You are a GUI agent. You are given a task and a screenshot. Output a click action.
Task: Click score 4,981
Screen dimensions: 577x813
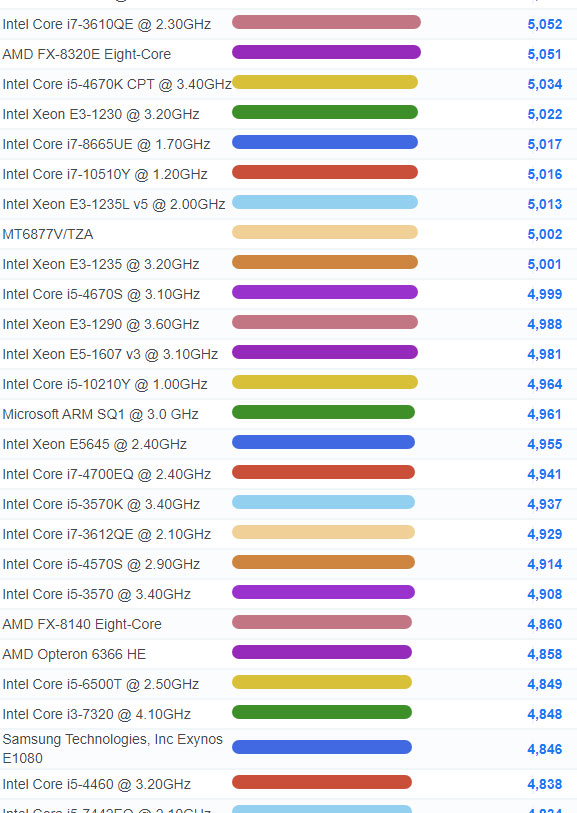(x=544, y=355)
